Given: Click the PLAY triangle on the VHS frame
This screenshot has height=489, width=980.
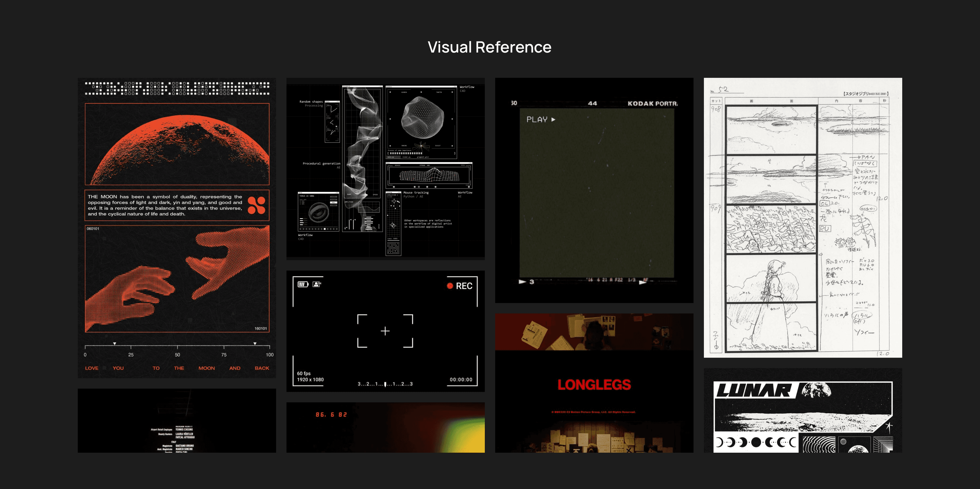Looking at the screenshot, I should [x=554, y=119].
